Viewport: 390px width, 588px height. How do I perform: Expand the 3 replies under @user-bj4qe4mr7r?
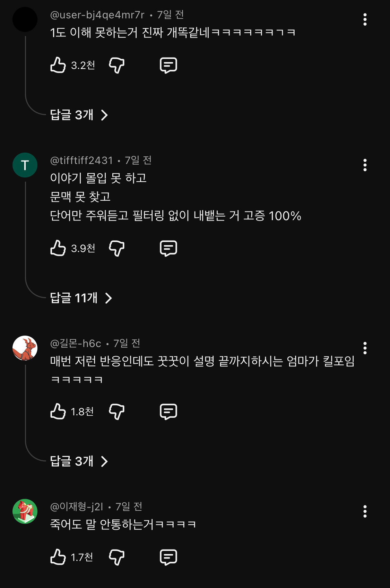click(x=79, y=115)
